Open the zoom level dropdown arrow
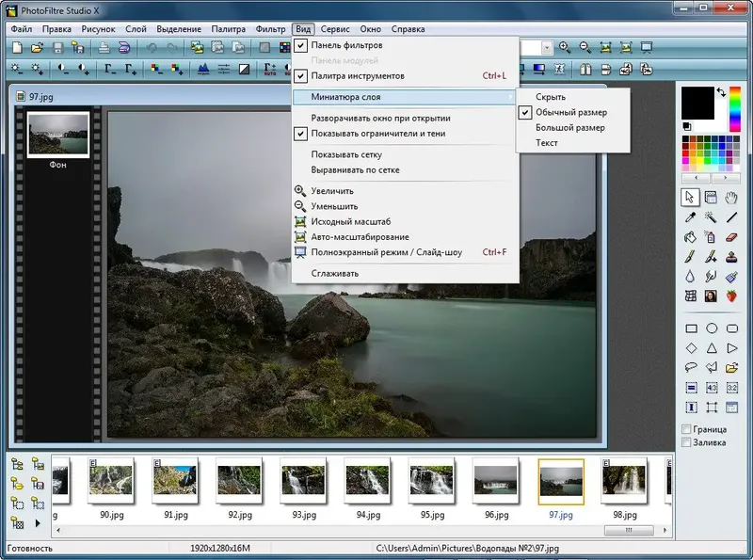This screenshot has height=560, width=753. (546, 47)
